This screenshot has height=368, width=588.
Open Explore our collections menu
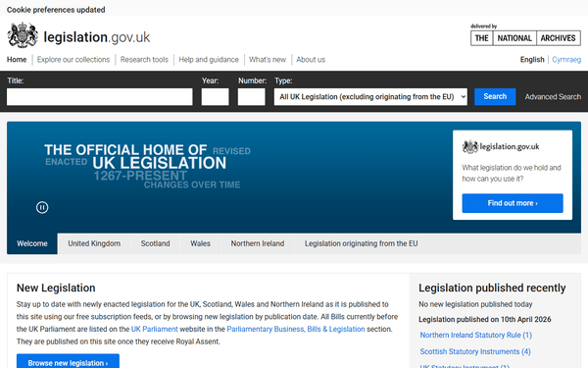(x=73, y=59)
